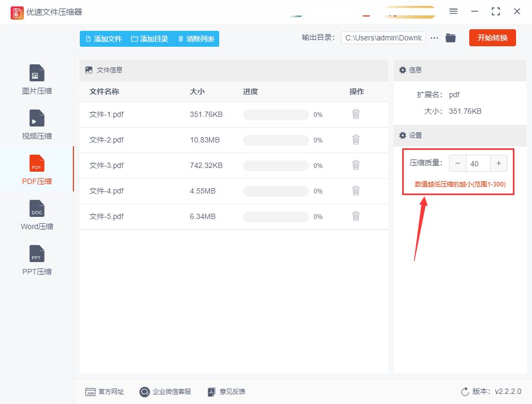The image size is (532, 404).
Task: Click the 操作 column header
Action: (356, 91)
